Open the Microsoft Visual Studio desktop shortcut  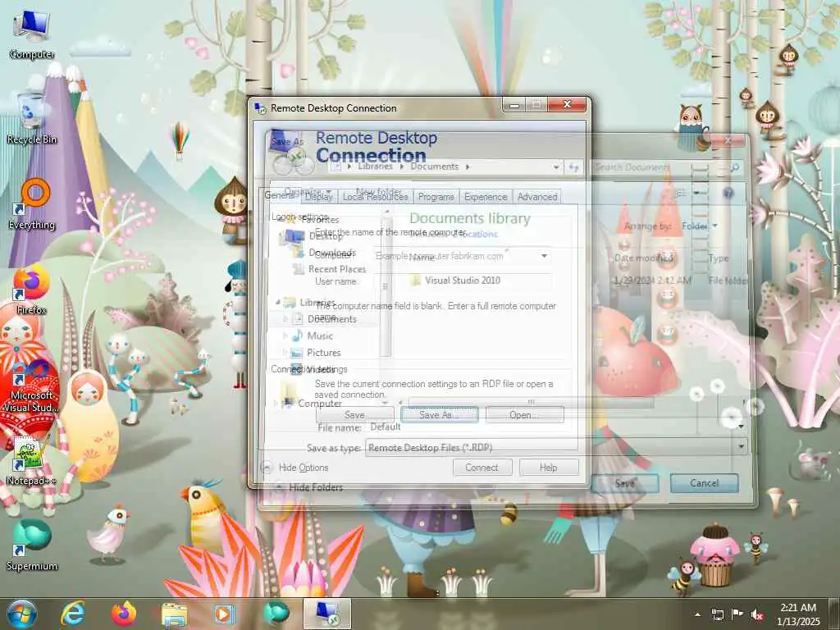[x=32, y=386]
